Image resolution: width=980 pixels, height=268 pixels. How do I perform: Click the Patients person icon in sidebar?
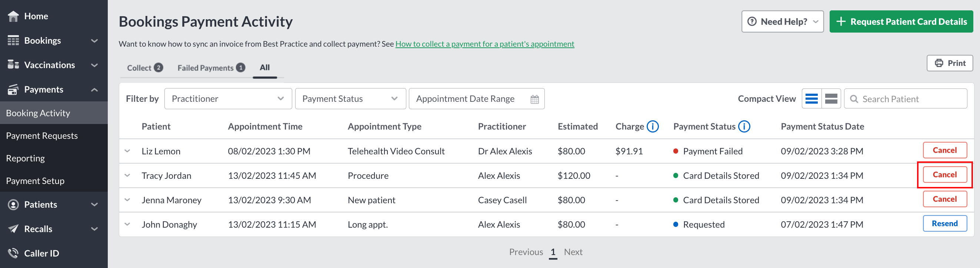click(13, 204)
